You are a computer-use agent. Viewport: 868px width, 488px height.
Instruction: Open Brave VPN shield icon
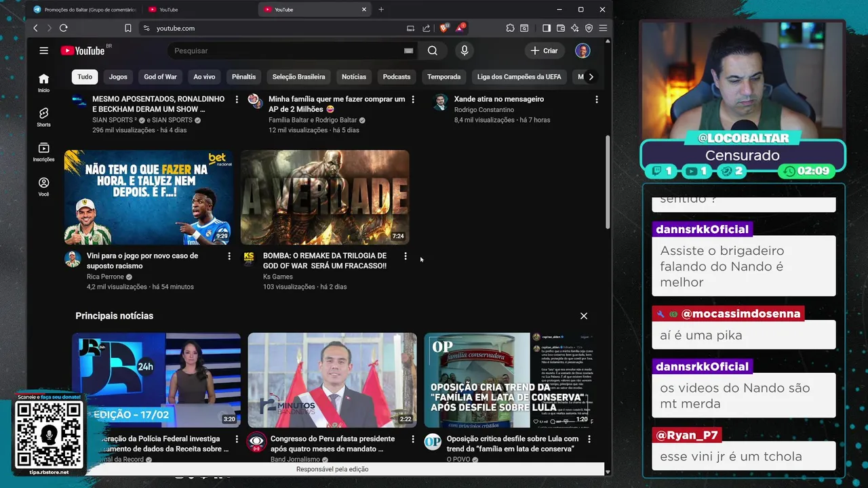pyautogui.click(x=589, y=28)
